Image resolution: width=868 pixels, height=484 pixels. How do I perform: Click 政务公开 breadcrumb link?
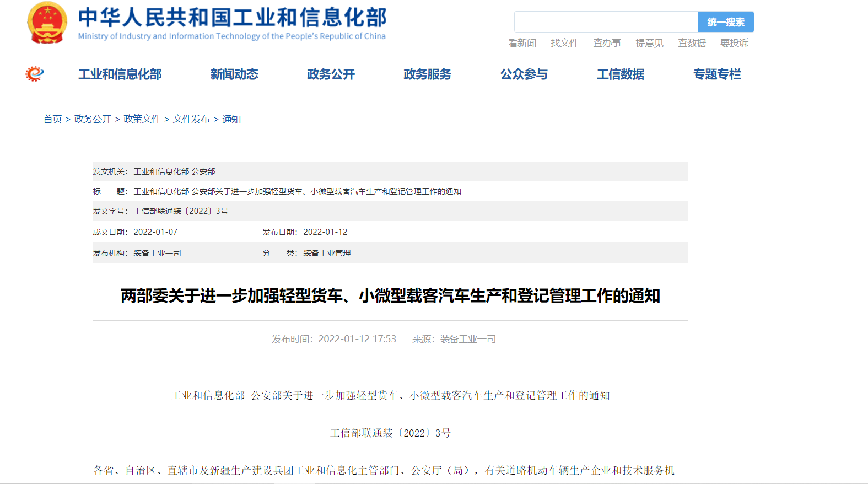[93, 119]
